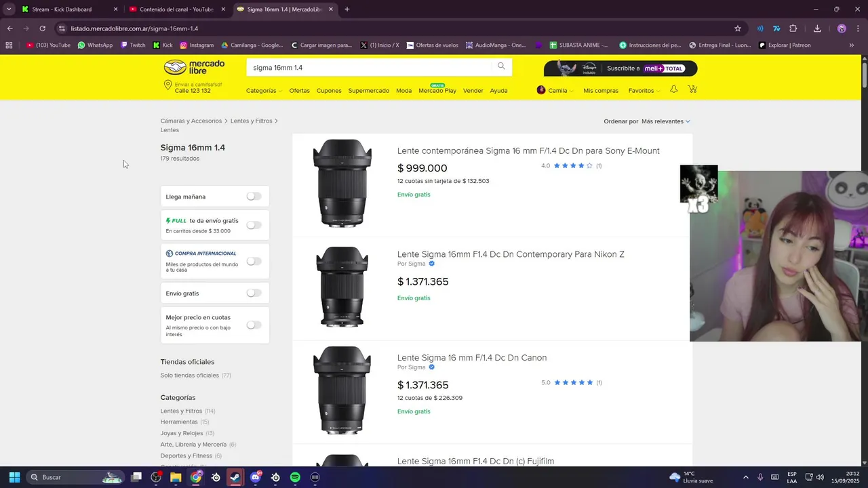Open the WhatsApp bookmark
This screenshot has height=488, width=868.
coord(95,45)
